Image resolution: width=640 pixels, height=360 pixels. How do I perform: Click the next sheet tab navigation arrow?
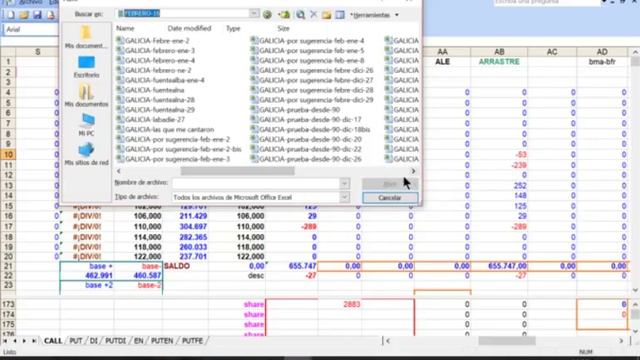click(x=24, y=341)
